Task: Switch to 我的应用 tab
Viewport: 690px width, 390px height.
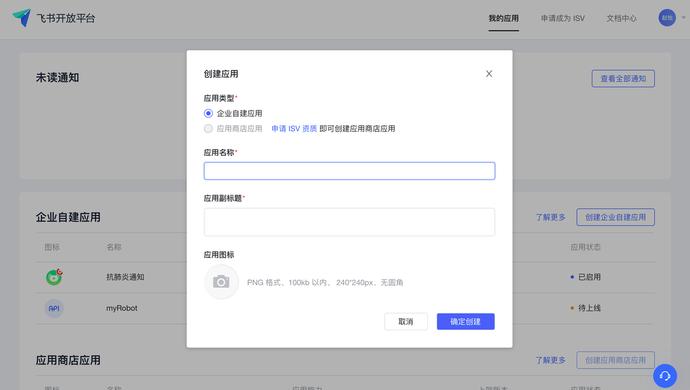Action: pyautogui.click(x=503, y=18)
